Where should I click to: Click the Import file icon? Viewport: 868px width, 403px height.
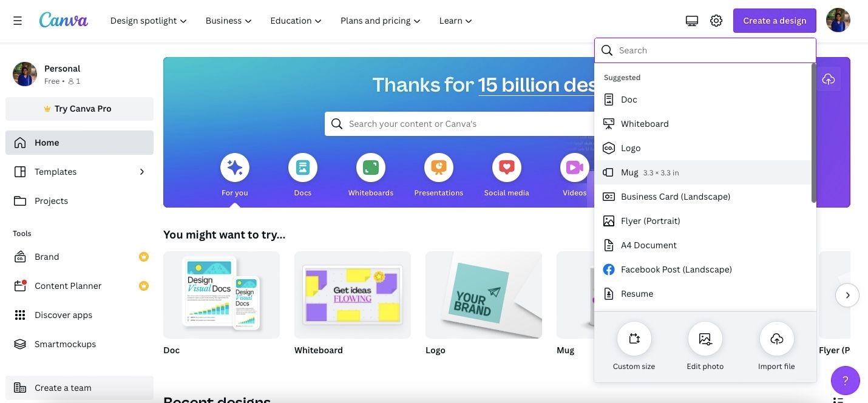[x=776, y=339]
